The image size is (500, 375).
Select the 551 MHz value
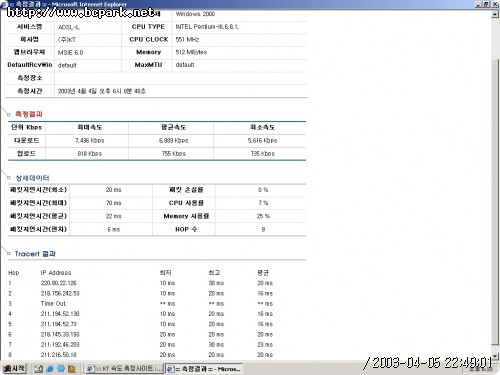pos(187,40)
